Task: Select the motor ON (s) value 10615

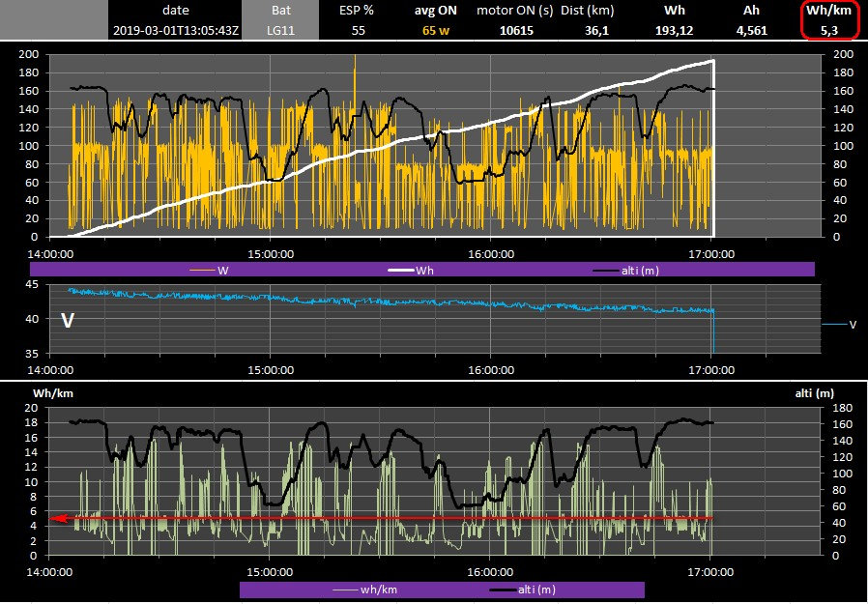Action: (x=514, y=30)
